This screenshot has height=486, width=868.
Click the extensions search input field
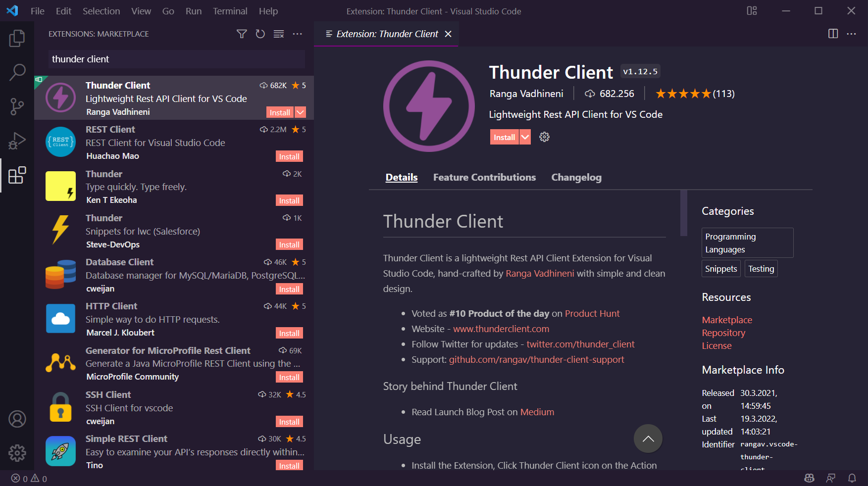coord(176,59)
